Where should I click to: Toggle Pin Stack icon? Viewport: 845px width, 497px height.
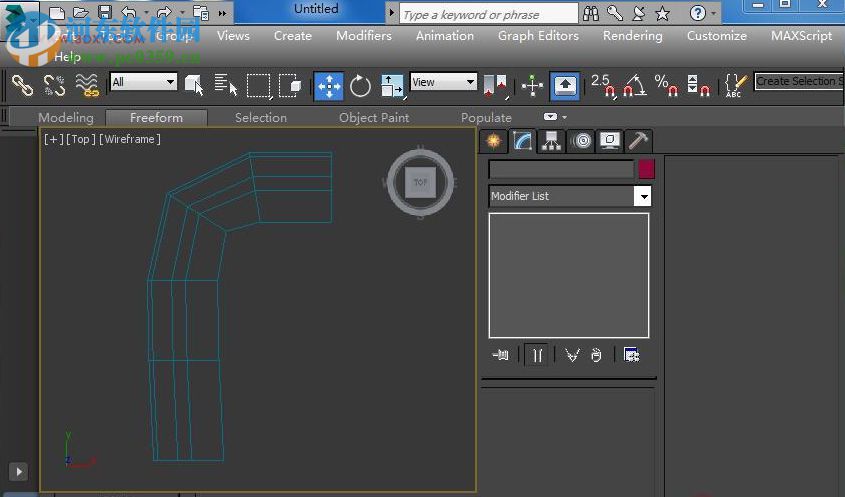500,355
